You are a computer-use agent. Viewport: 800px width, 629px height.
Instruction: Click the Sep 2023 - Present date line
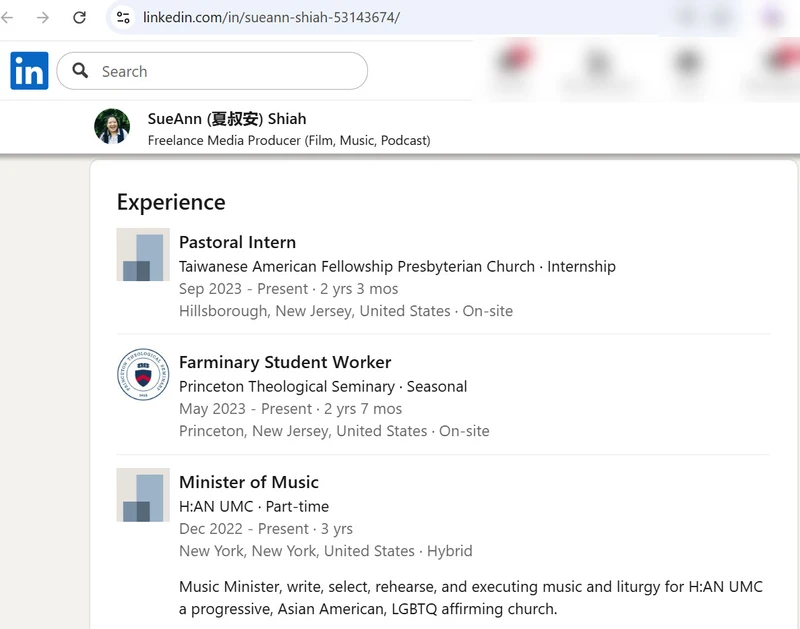[288, 289]
